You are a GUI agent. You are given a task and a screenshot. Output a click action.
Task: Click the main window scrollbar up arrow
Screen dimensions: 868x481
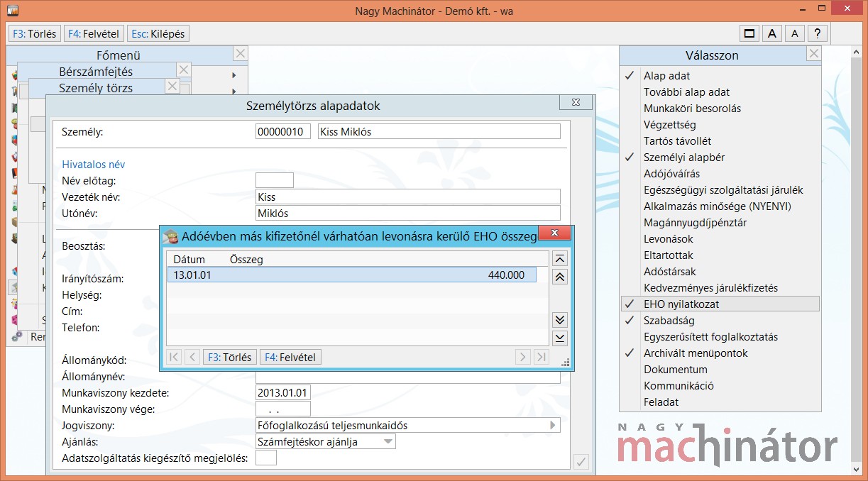(857, 52)
